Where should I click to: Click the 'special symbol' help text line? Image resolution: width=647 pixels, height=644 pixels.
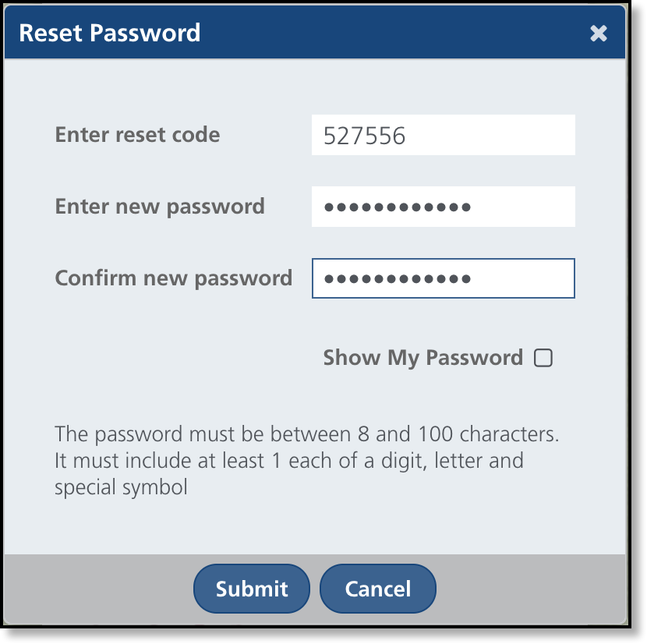pos(121,488)
